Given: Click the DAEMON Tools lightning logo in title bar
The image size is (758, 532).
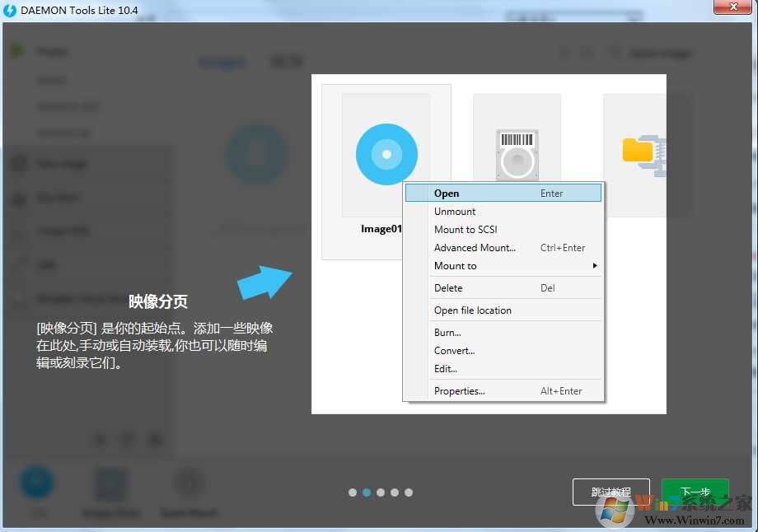Looking at the screenshot, I should (x=11, y=11).
